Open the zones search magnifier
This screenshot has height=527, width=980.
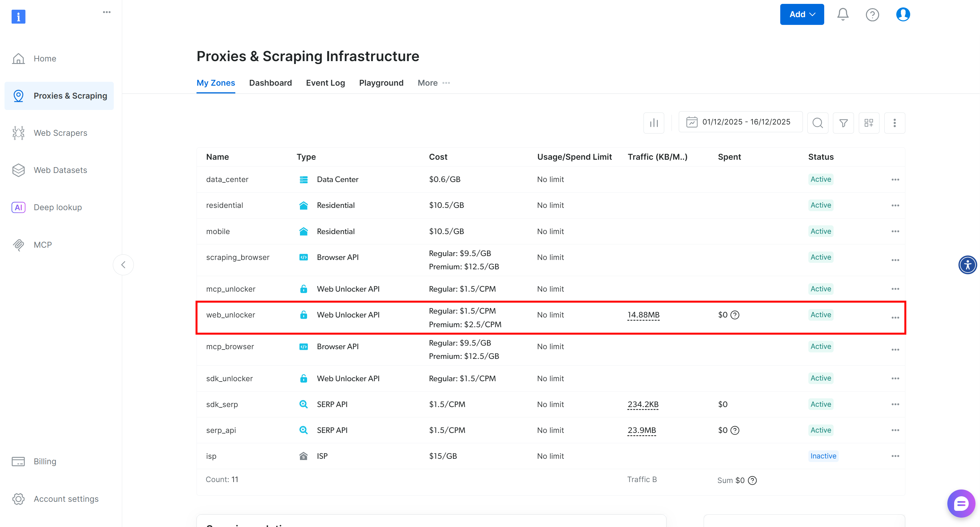click(x=817, y=123)
